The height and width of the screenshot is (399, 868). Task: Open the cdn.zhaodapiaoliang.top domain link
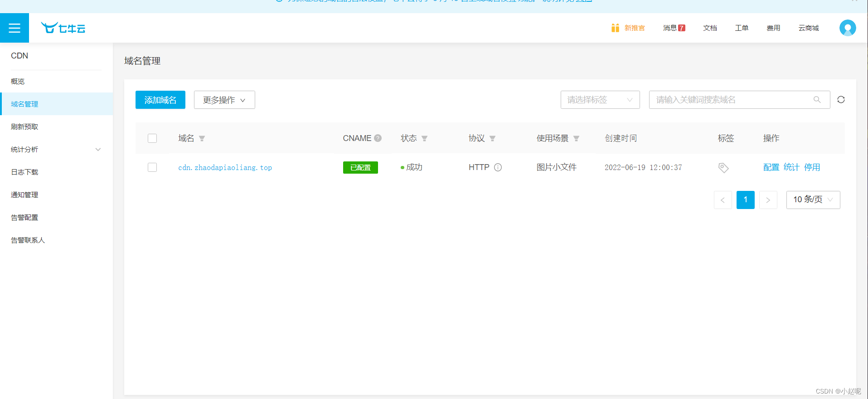pos(225,168)
